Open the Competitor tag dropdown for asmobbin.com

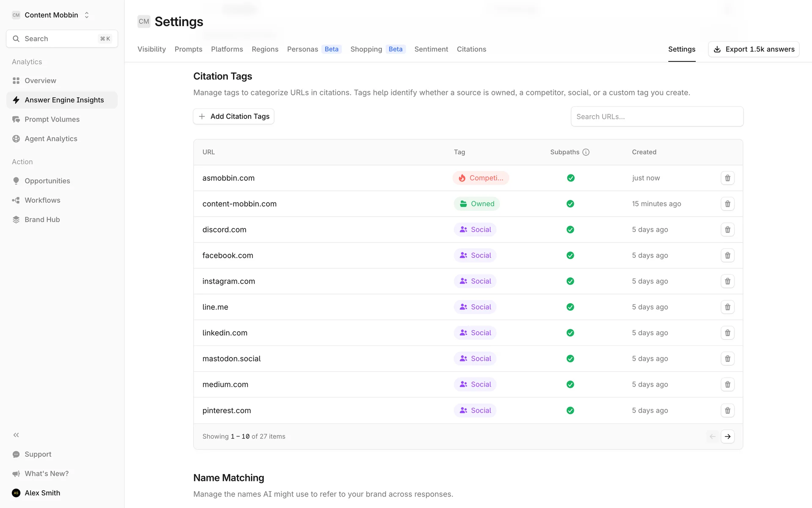coord(481,178)
